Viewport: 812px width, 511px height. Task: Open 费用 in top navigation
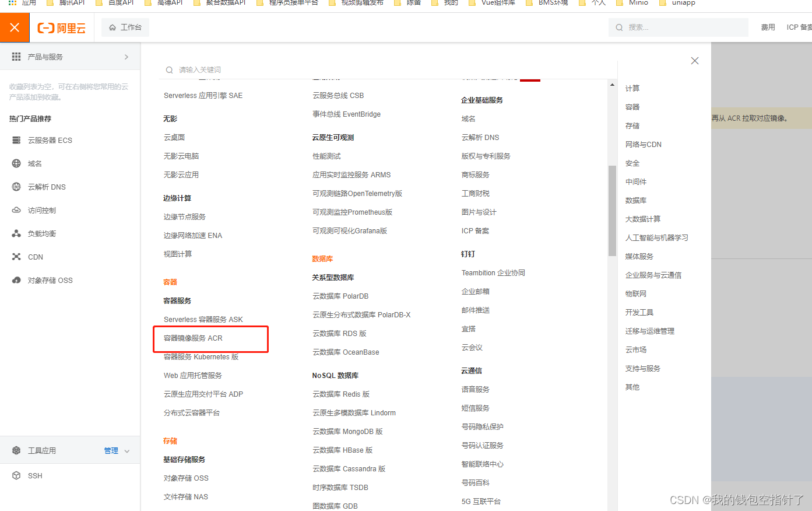(x=768, y=27)
